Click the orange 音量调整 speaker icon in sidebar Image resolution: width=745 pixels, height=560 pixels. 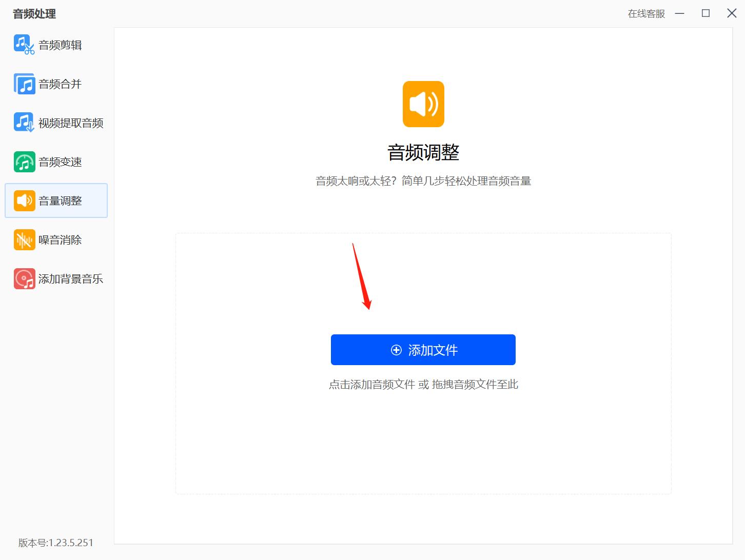coord(23,201)
